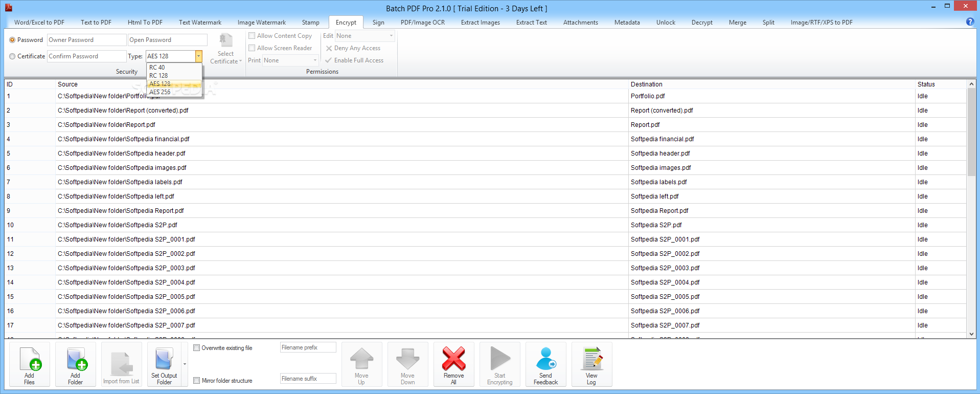
Task: Switch to the Word/Excel to PDF tab
Action: pos(39,23)
